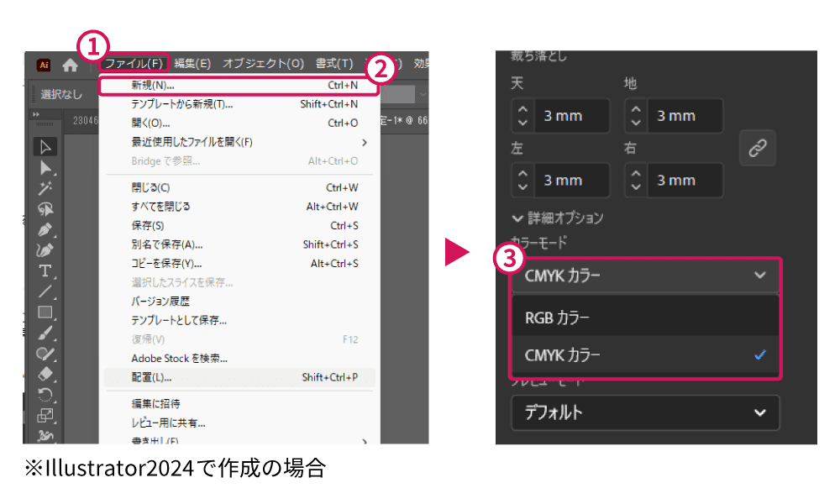840x504 pixels.
Task: Choose レビュー用に共有... menu entry
Action: [x=239, y=423]
